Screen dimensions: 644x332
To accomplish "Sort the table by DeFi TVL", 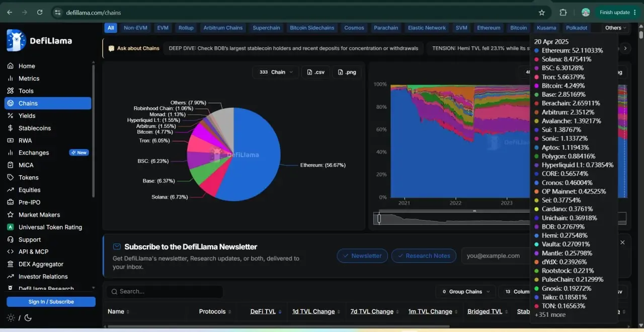I will coord(266,312).
